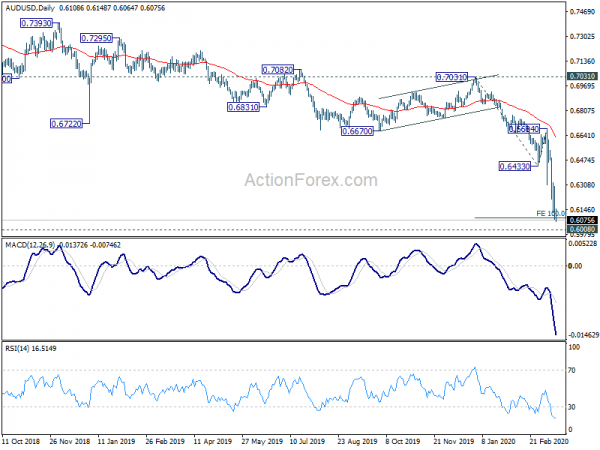Viewport: 600px width, 450px height.
Task: Click the current price tag 0.60756
Action: 582,220
